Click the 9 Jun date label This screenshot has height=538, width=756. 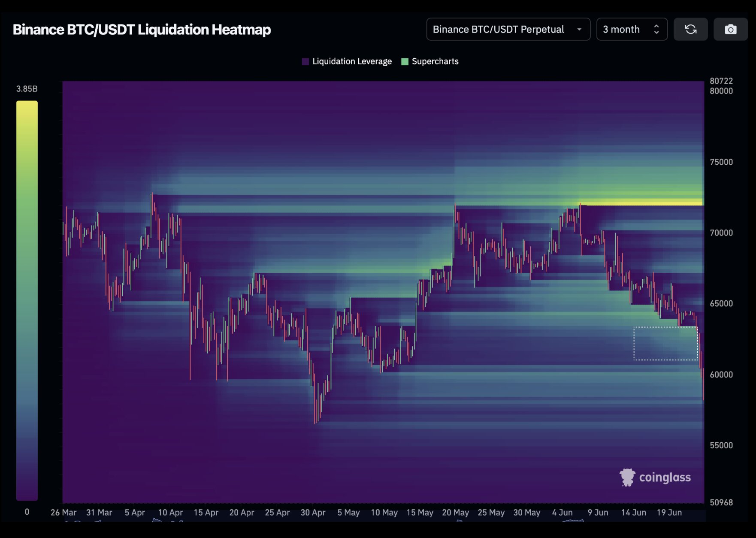598,512
